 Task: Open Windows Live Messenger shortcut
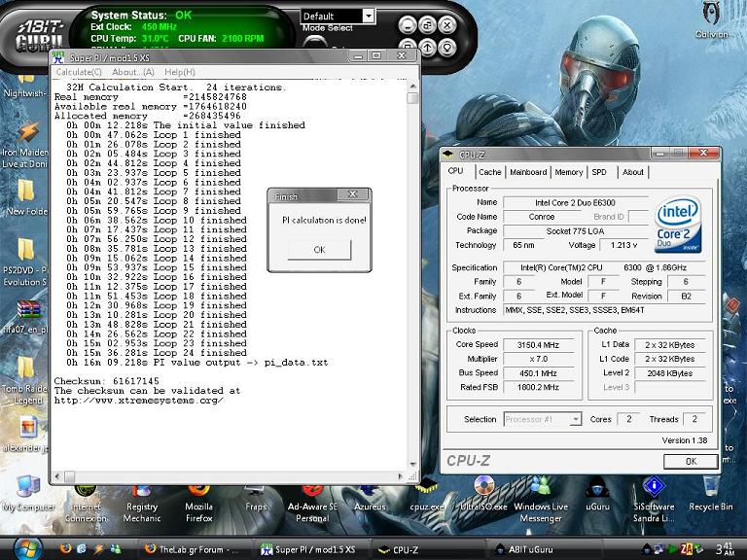coord(541,500)
